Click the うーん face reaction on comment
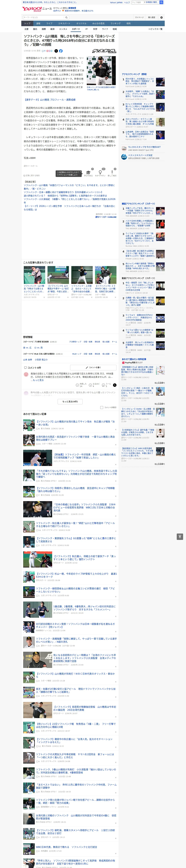The image size is (186, 868). coord(104,385)
